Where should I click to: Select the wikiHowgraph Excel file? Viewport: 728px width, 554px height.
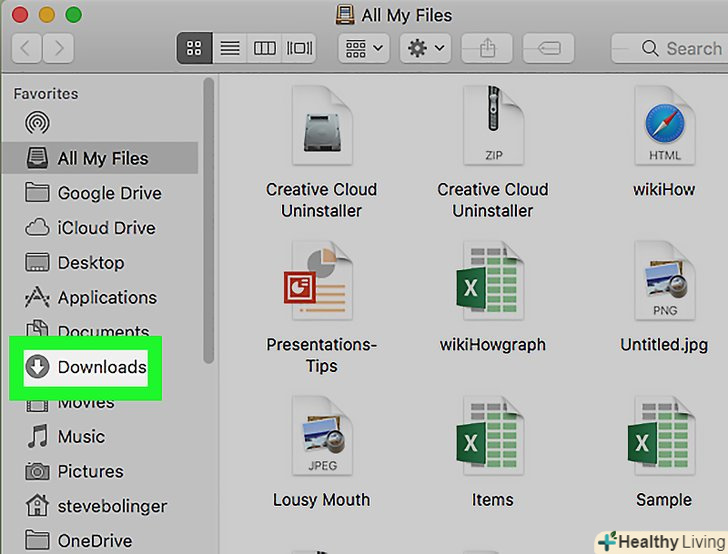click(x=492, y=284)
